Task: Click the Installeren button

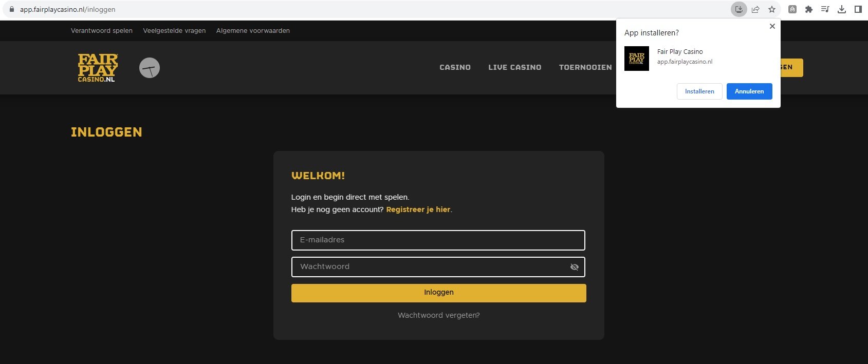Action: (699, 91)
